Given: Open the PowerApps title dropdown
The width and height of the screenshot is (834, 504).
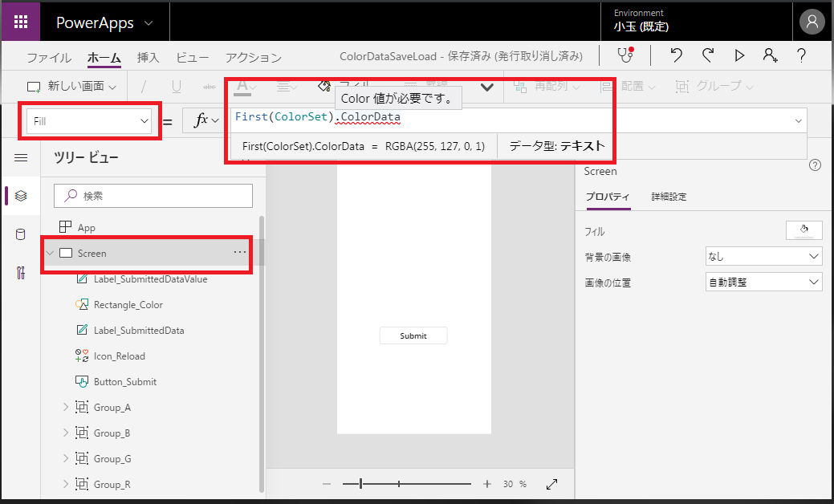Looking at the screenshot, I should 149,22.
